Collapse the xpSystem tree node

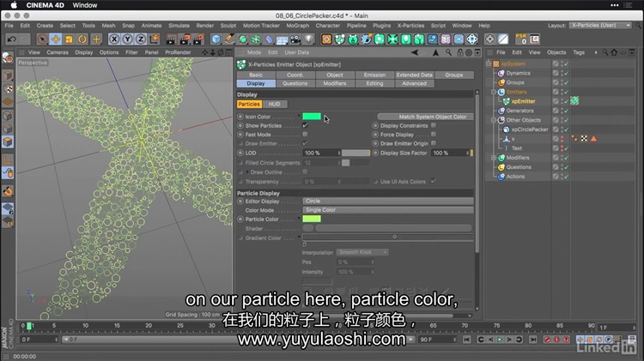point(489,63)
